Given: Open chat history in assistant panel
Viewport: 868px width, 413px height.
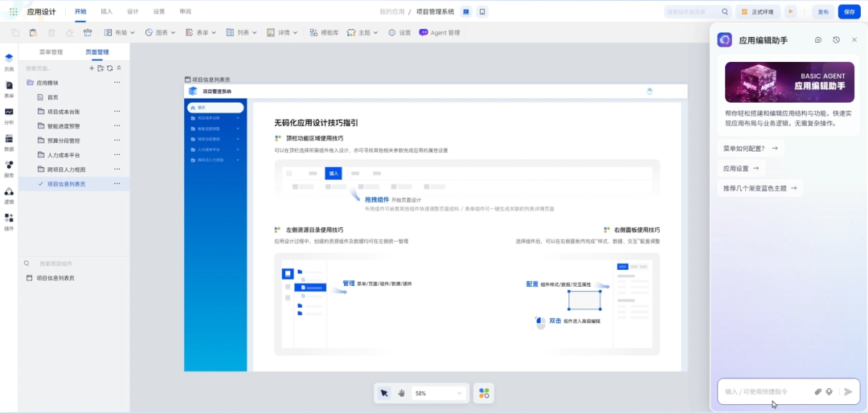Looking at the screenshot, I should click(x=836, y=40).
